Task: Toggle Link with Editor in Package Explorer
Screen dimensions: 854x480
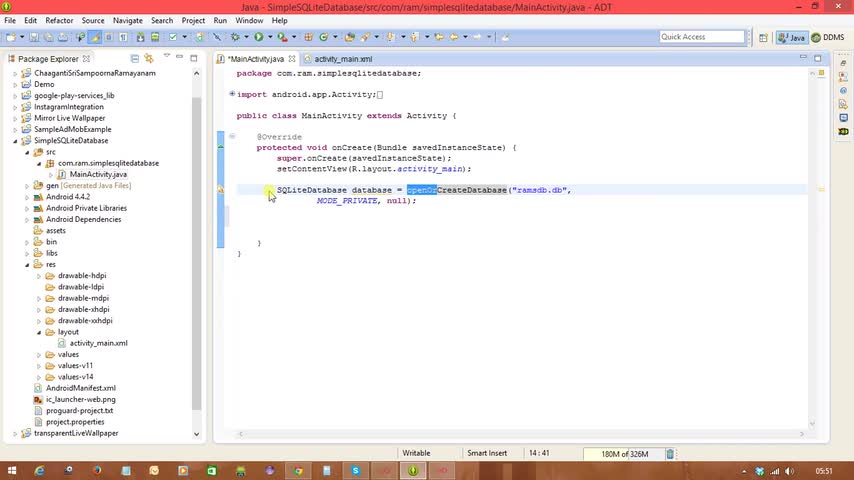Action: pyautogui.click(x=149, y=58)
